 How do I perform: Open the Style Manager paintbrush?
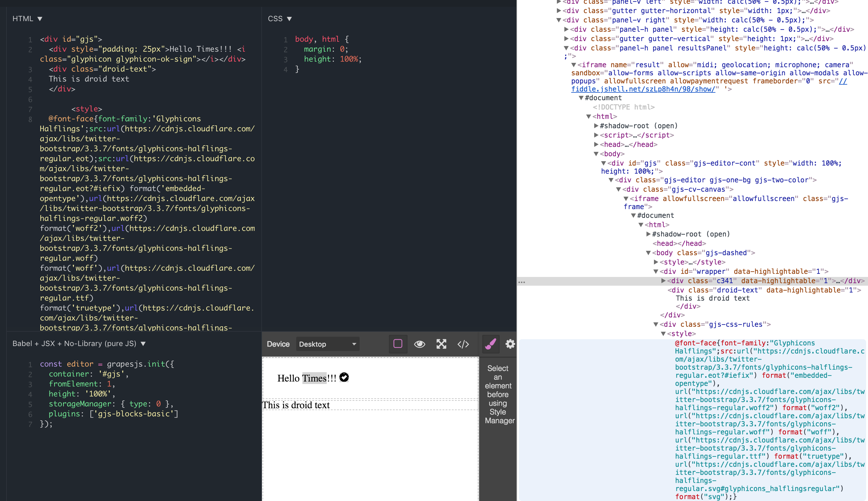[491, 344]
